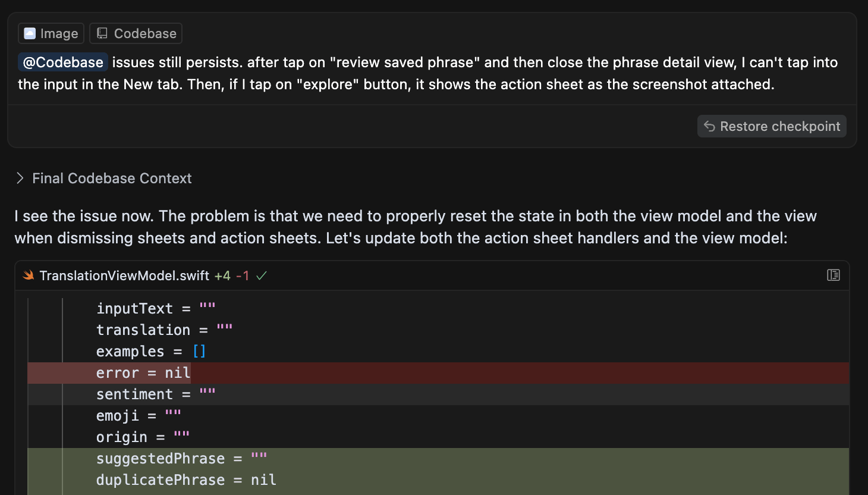Click the @Codebase mention tag

(x=63, y=62)
